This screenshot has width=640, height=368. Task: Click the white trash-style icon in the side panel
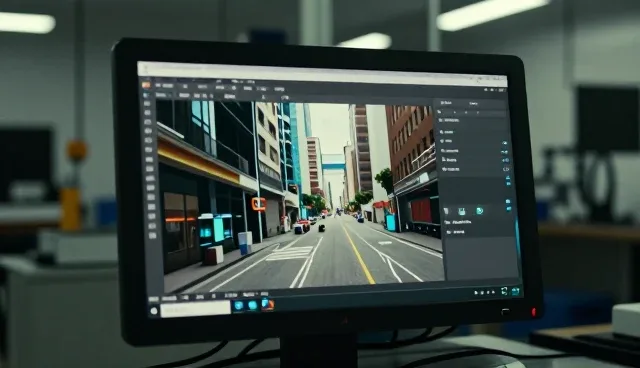click(x=446, y=211)
